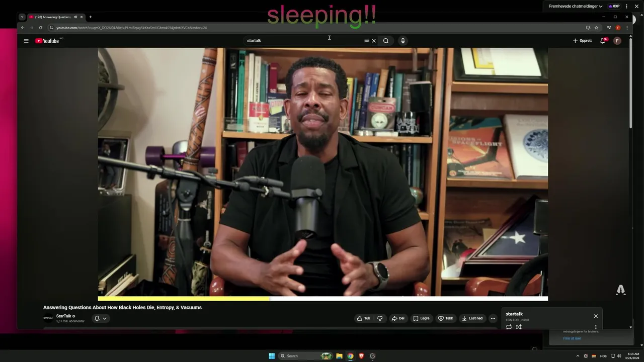Click the video title text

(122, 308)
